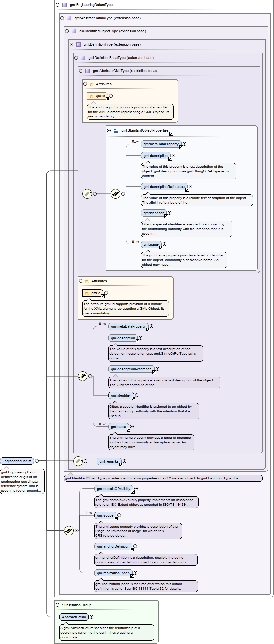Follow reference arrow on gml:scope
This screenshot has height=644, width=274.
[x=116, y=519]
